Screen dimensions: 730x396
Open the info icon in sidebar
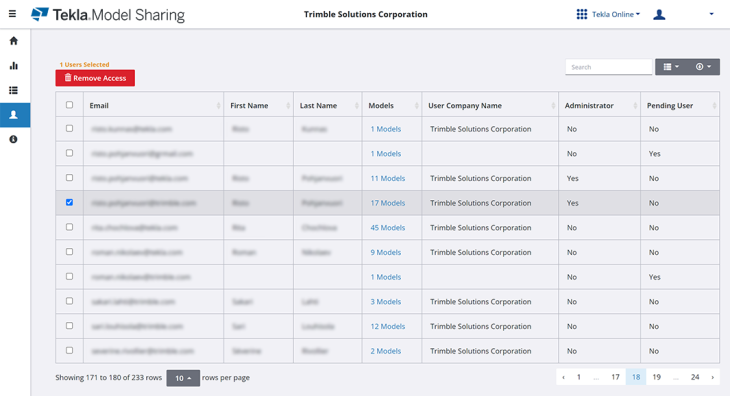tap(14, 139)
